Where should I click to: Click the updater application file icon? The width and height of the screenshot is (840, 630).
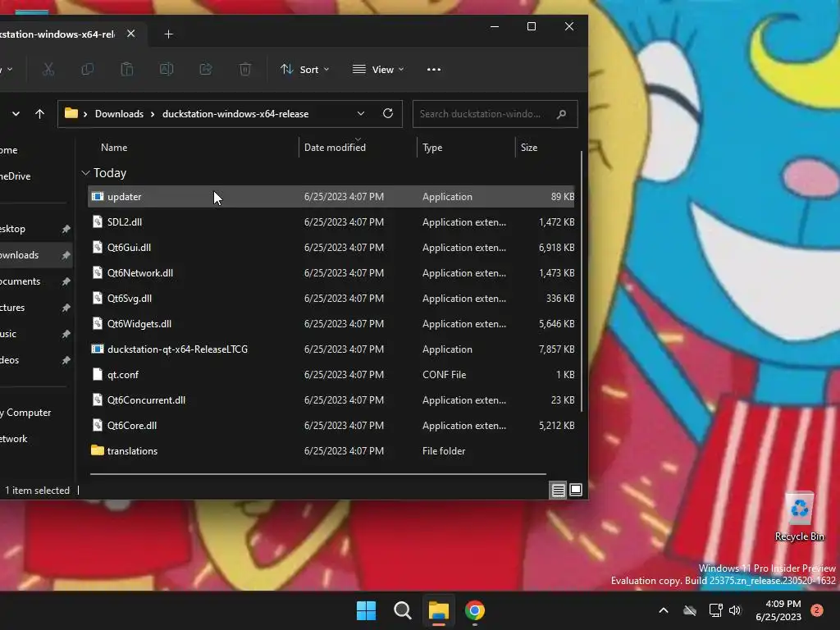coord(98,197)
